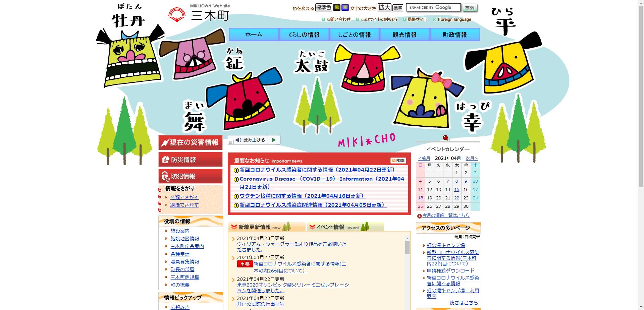Open the read-aloud menu icon
Image resolution: width=644 pixels, height=310 pixels.
230,142
